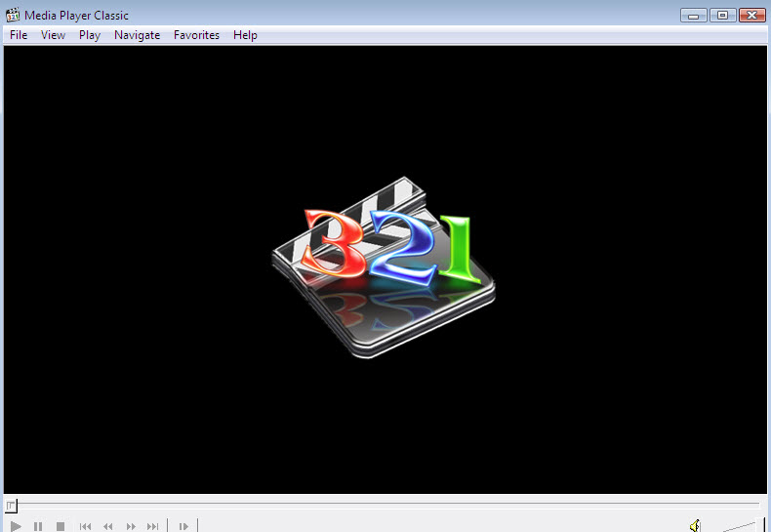Viewport: 771px width, 532px height.
Task: Maximize the Media Player Classic window
Action: pyautogui.click(x=722, y=16)
